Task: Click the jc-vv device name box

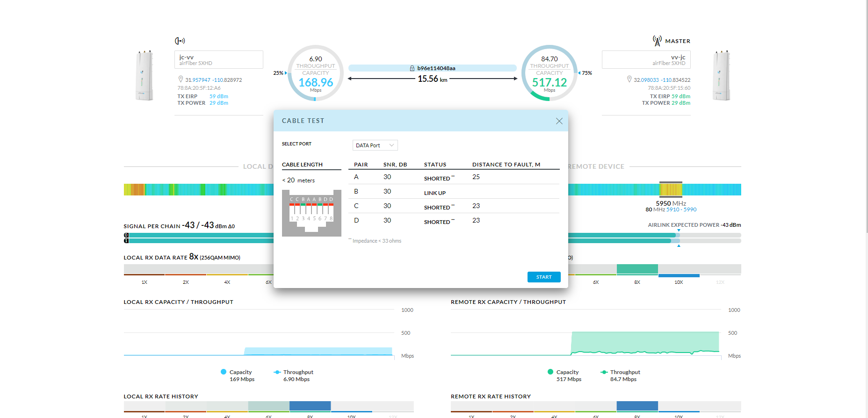Action: (218, 60)
